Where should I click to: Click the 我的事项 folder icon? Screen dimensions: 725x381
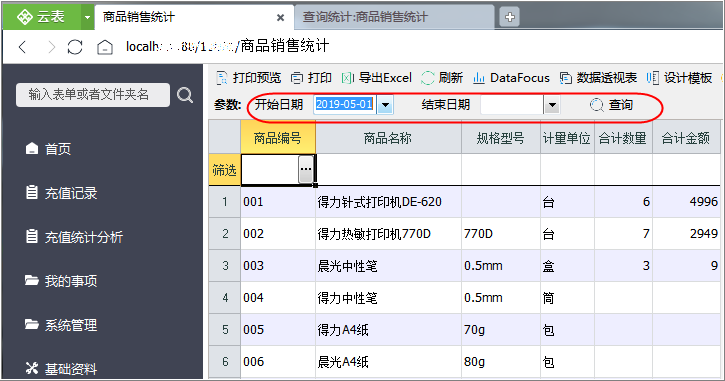point(32,280)
